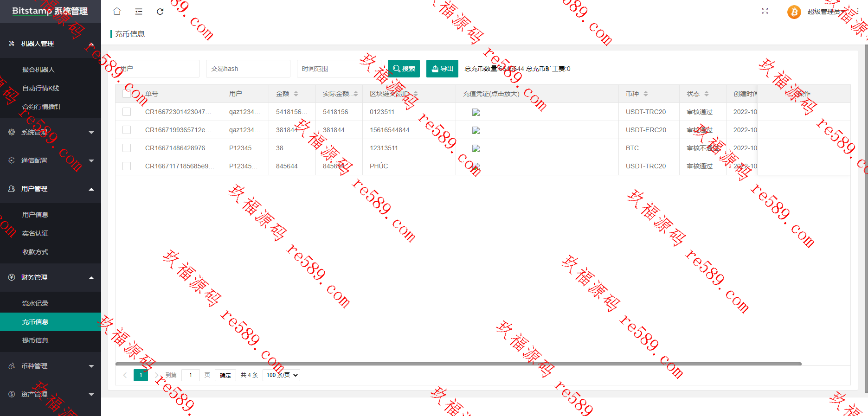Screen dimensions: 868x416
Task: Click the Bitcoin avatar icon
Action: [794, 12]
